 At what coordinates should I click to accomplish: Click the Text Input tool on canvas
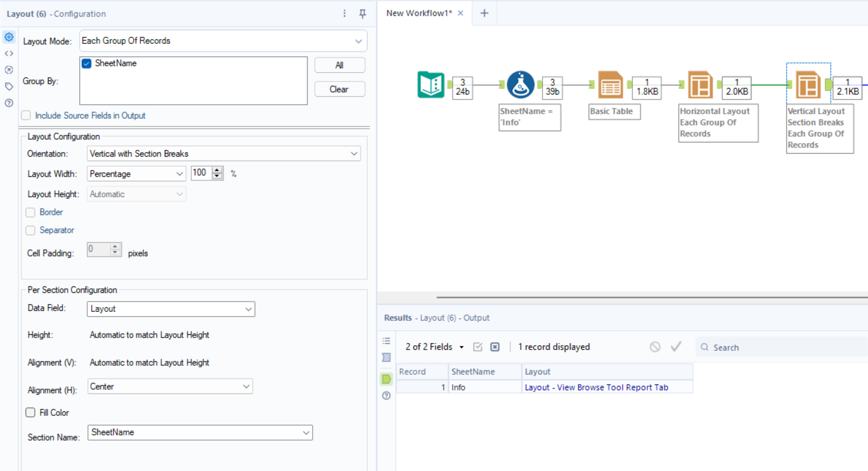tap(431, 84)
